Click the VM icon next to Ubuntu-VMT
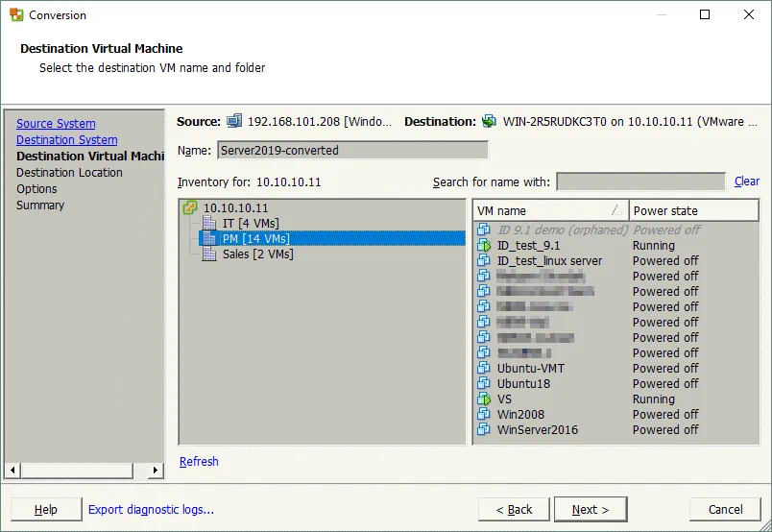The image size is (772, 532). pos(484,369)
